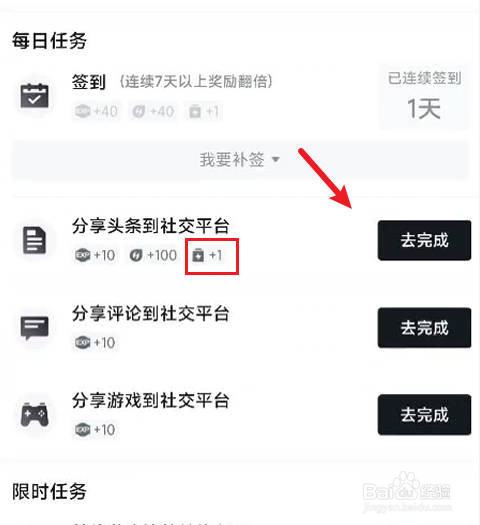Click the gift box +1 reward in red box

[x=207, y=256]
